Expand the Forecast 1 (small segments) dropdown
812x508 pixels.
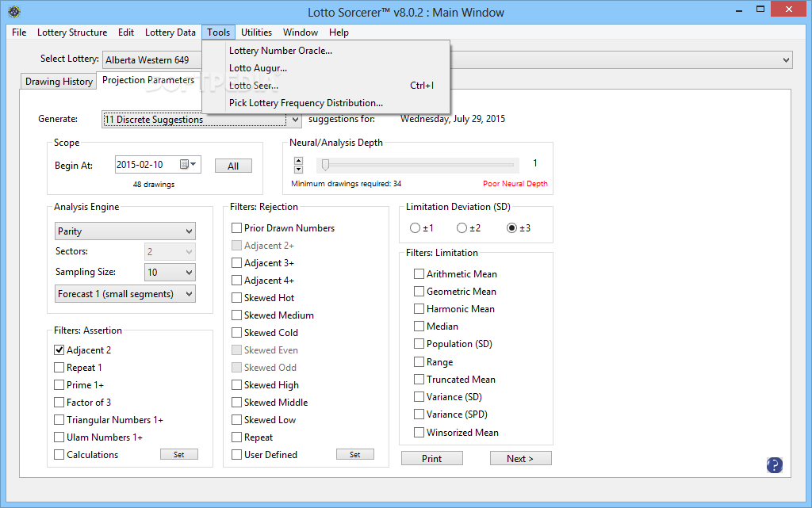(x=125, y=294)
